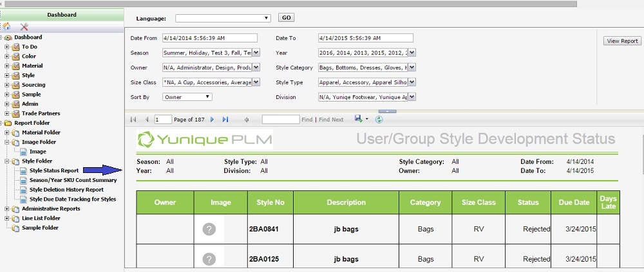
Task: Open the Sort By dropdown
Action: (x=187, y=97)
